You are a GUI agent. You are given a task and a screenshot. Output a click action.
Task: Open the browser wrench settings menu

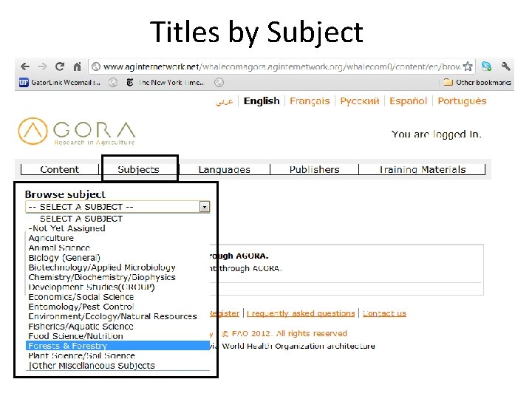505,66
